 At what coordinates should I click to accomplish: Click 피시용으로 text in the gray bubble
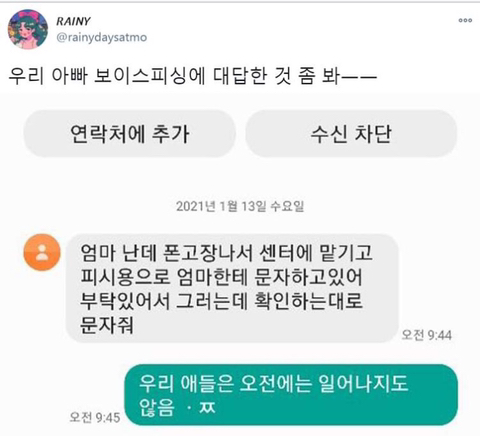tap(125, 276)
